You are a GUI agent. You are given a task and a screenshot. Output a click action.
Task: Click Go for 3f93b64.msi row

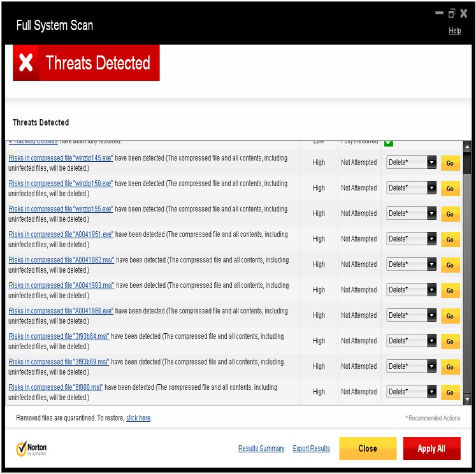pyautogui.click(x=451, y=341)
